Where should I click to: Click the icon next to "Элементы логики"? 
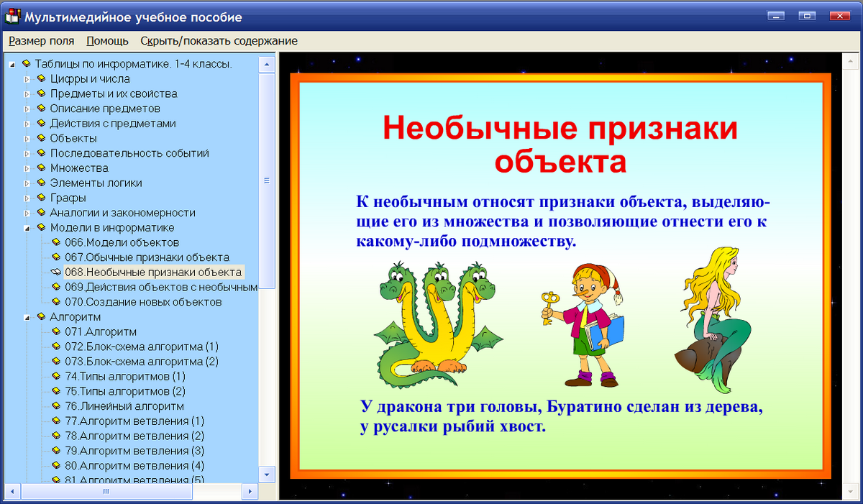40,183
